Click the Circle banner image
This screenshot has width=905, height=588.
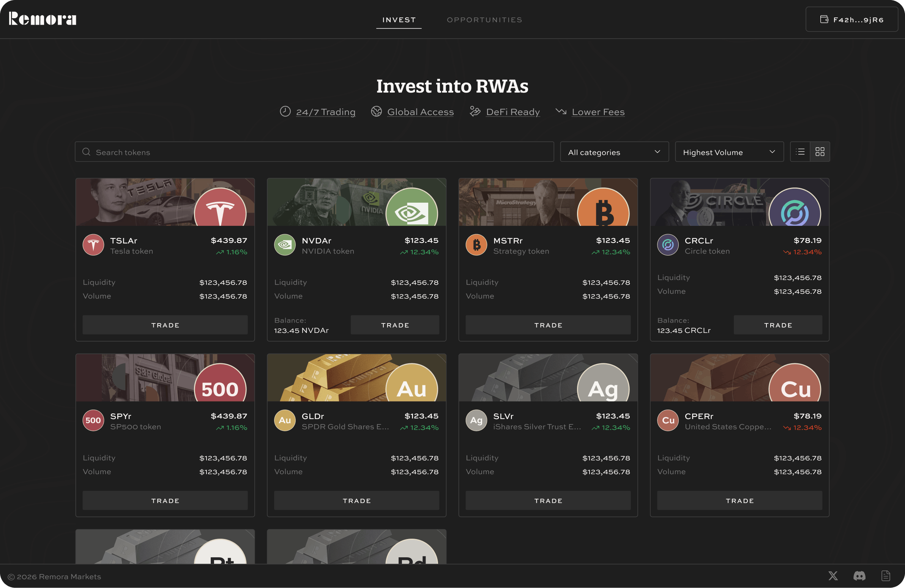point(739,202)
